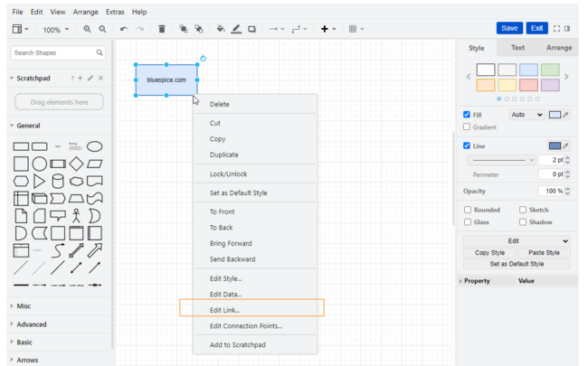Open the table dropdown in toolbar
This screenshot has width=588, height=366.
point(356,29)
